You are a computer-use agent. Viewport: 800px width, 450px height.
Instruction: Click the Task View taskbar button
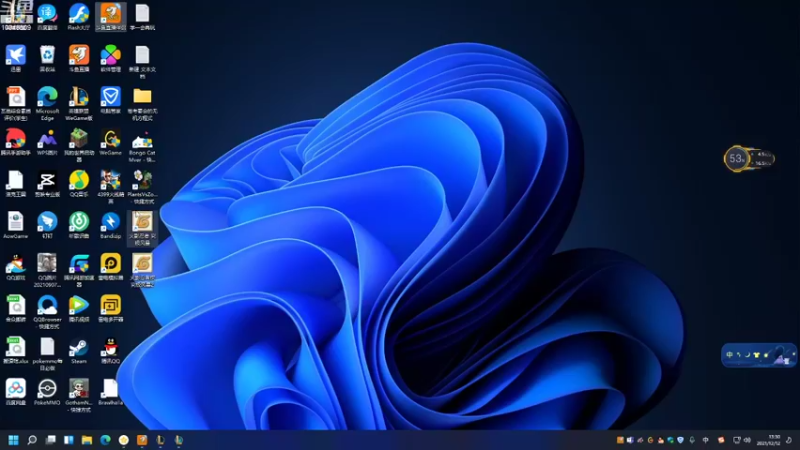[x=50, y=440]
